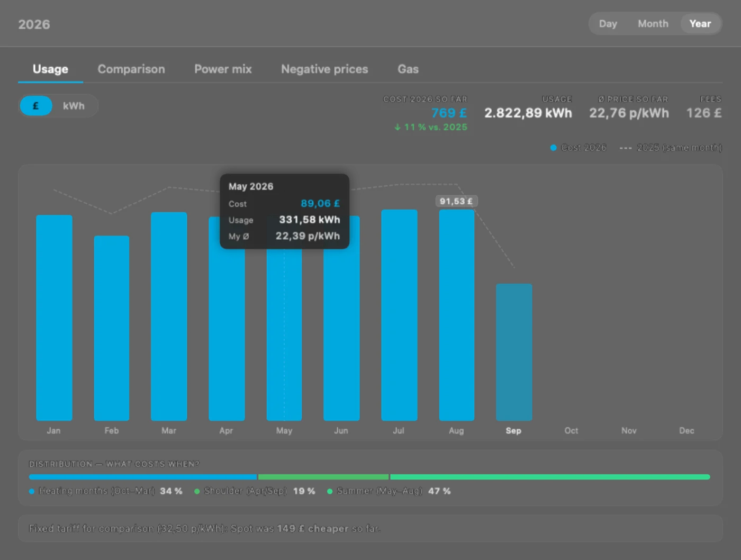Click the blue Heating months distribution segment
Screen dimensions: 741x560
[143, 477]
